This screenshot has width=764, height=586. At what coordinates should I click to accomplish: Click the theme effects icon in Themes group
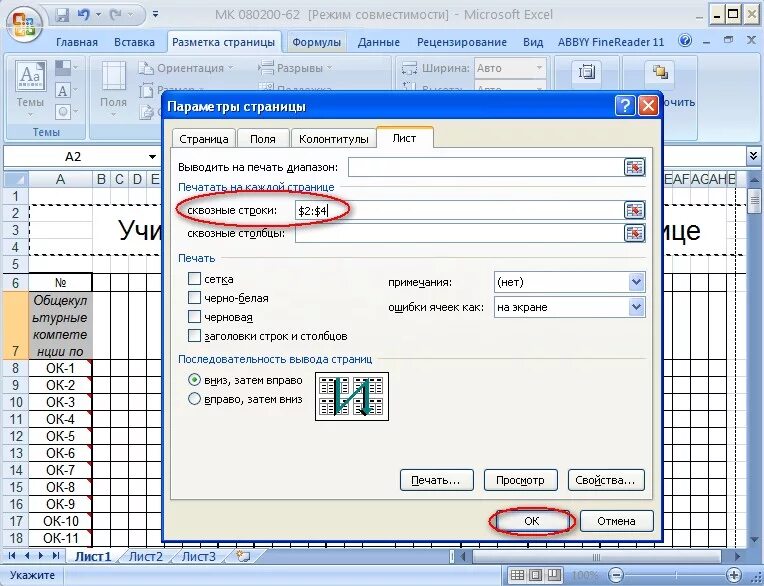pos(63,112)
